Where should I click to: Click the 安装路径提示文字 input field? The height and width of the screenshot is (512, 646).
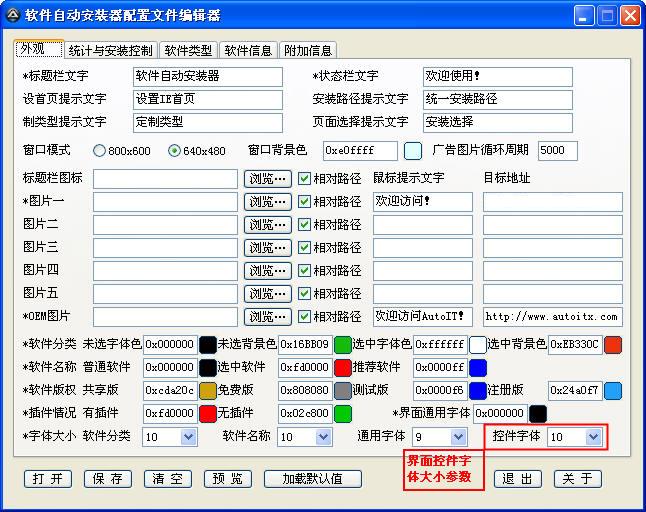tap(498, 100)
